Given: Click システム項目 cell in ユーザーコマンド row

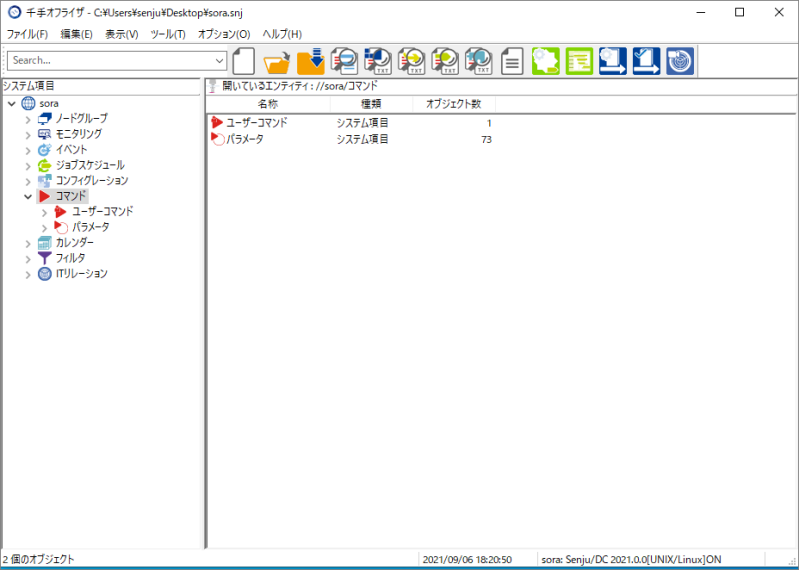Looking at the screenshot, I should point(362,123).
